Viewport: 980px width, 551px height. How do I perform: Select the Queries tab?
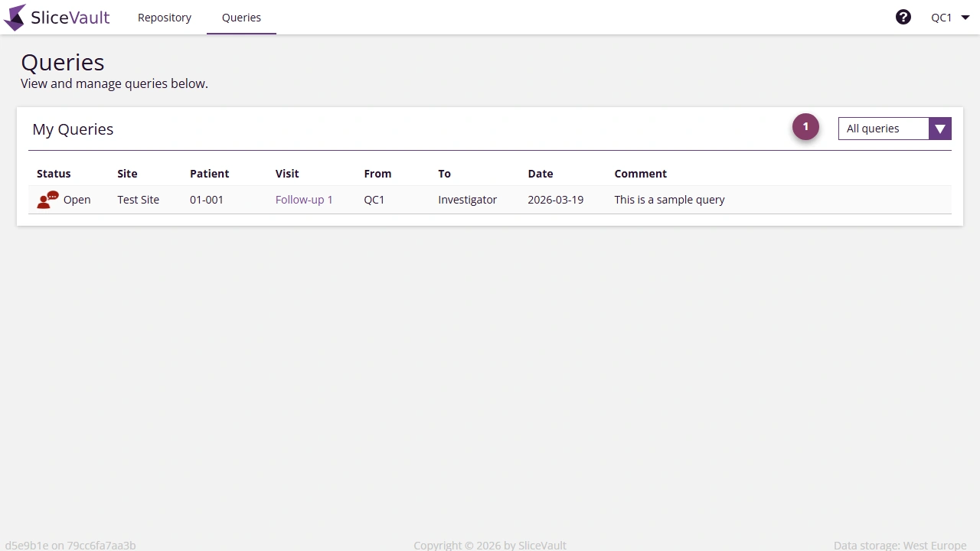(x=241, y=17)
